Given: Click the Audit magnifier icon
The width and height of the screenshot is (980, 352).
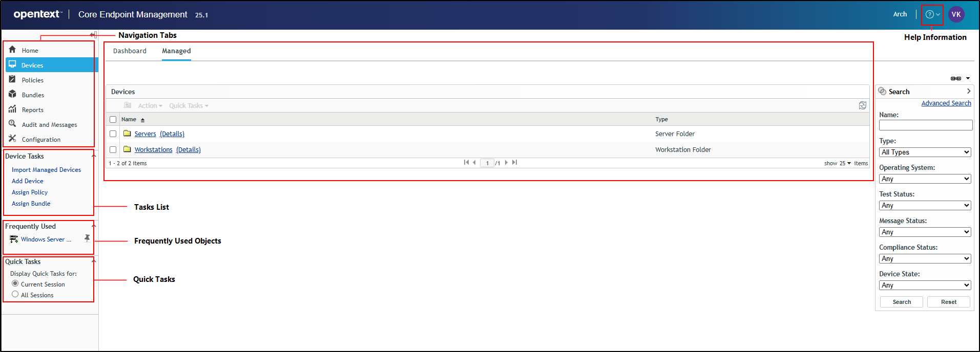Looking at the screenshot, I should pos(12,124).
